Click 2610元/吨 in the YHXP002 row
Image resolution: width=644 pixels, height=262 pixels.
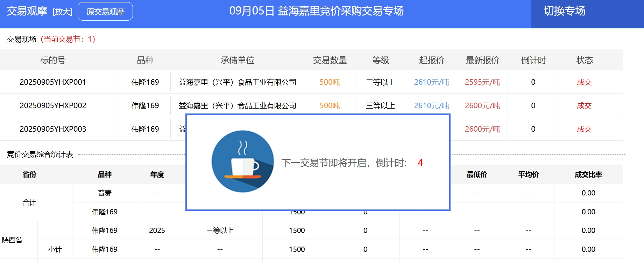432,105
